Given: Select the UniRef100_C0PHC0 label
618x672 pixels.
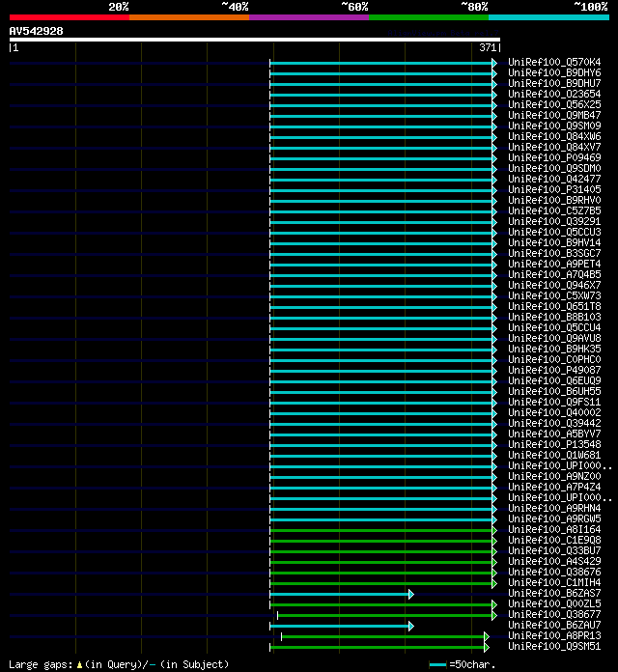Looking at the screenshot, I should (x=554, y=359).
